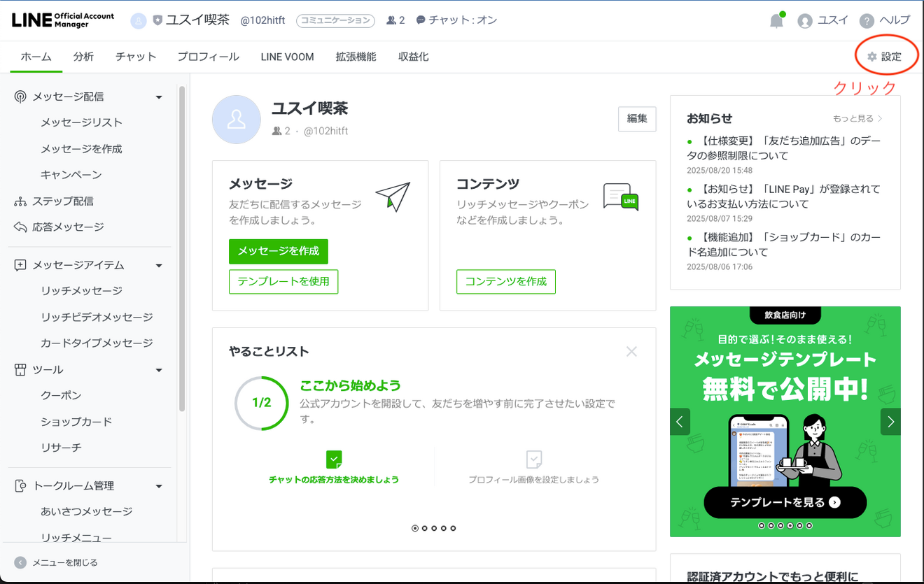Collapse the トークルーム管理 section arrow
The height and width of the screenshot is (584, 924).
tap(159, 486)
